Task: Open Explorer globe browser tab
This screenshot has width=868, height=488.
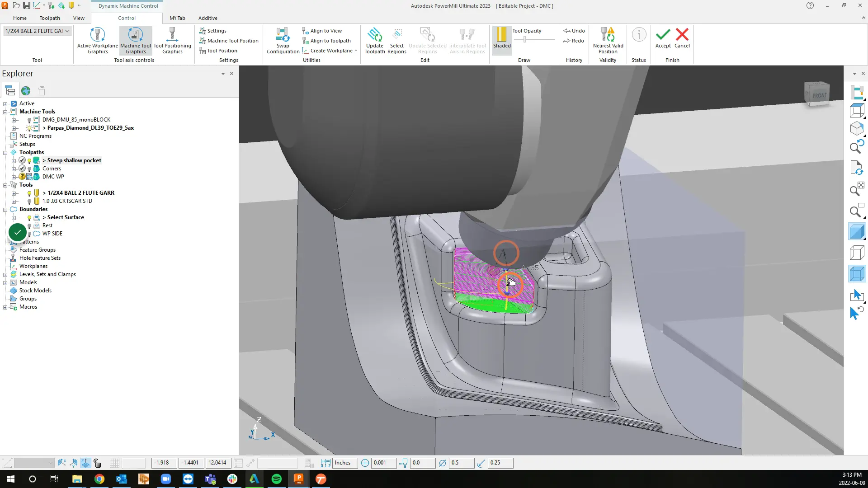Action: pos(26,91)
